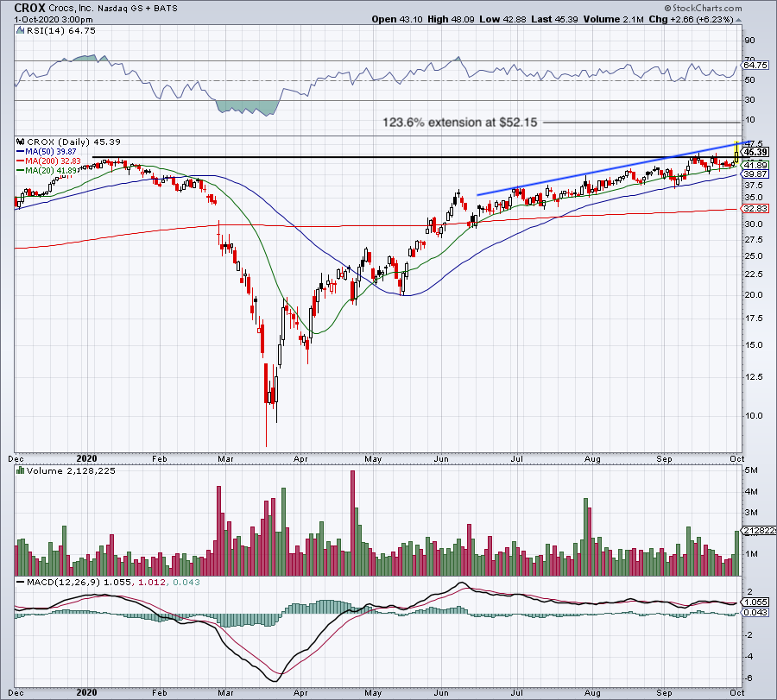The width and height of the screenshot is (777, 700).
Task: Click the -6 label on the MACD axis
Action: click(749, 678)
